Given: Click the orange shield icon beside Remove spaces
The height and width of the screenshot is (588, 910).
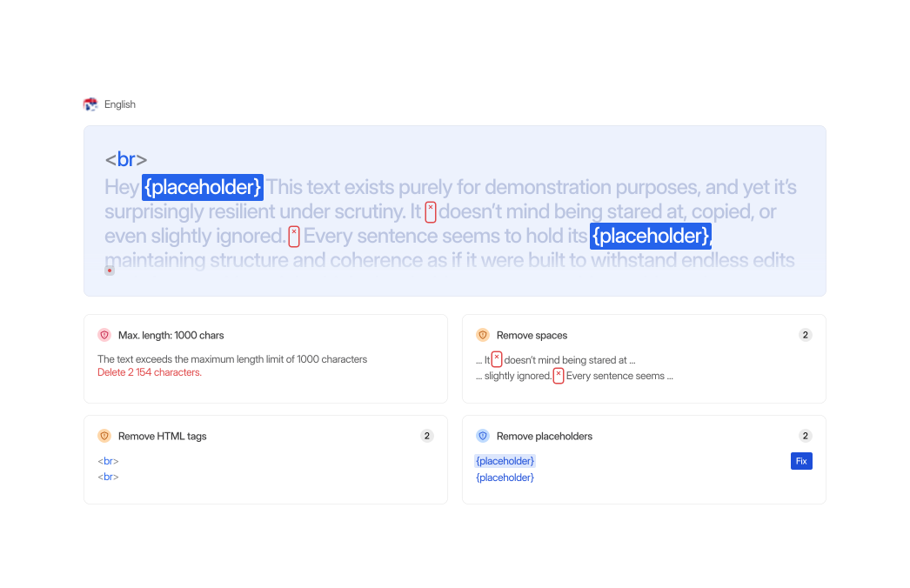Looking at the screenshot, I should (482, 335).
